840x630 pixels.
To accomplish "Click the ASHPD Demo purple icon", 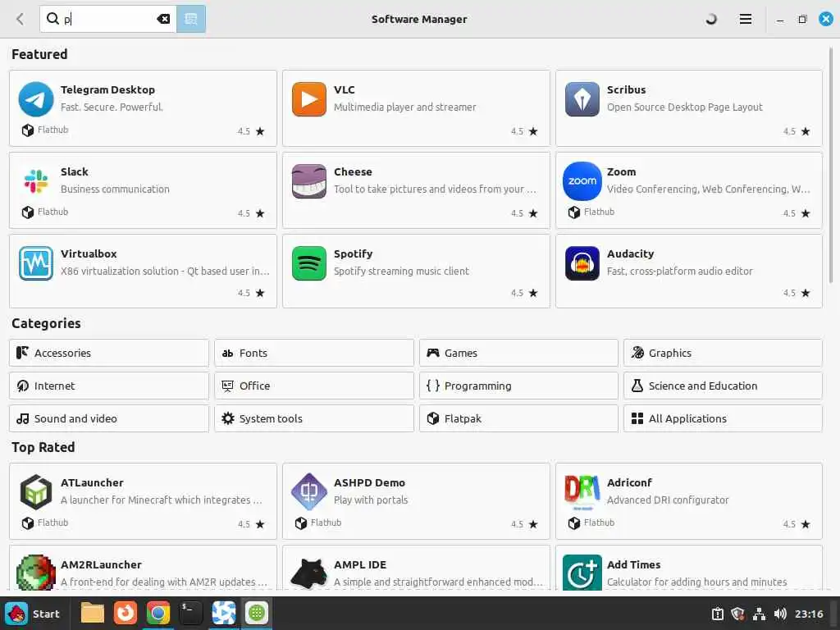I will (x=309, y=492).
